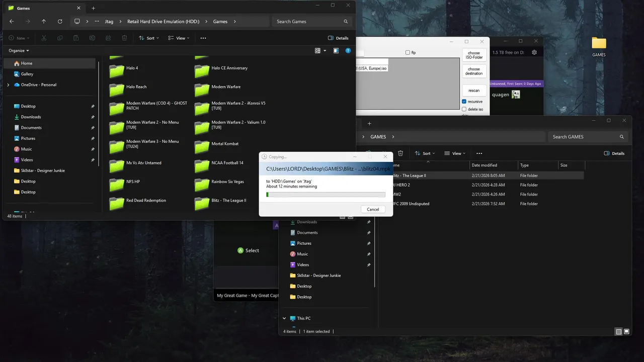Click the quagen avatar icon
This screenshot has width=644, height=362.
click(x=516, y=94)
